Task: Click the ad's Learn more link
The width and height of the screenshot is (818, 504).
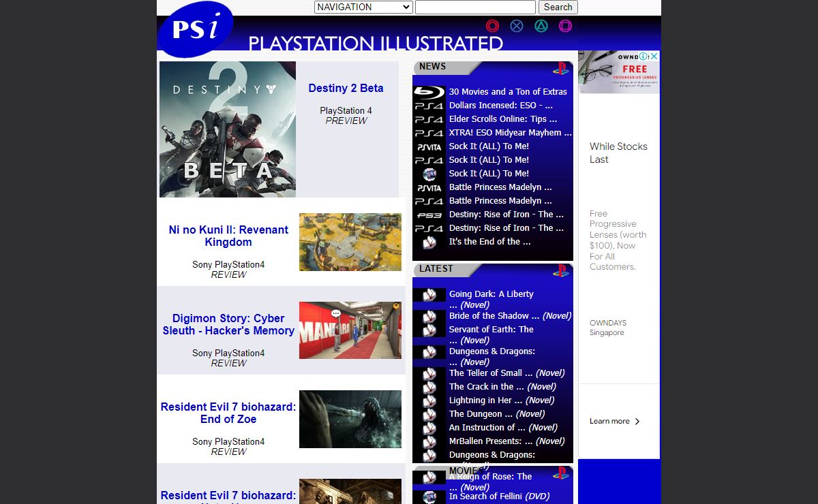Action: click(x=615, y=421)
